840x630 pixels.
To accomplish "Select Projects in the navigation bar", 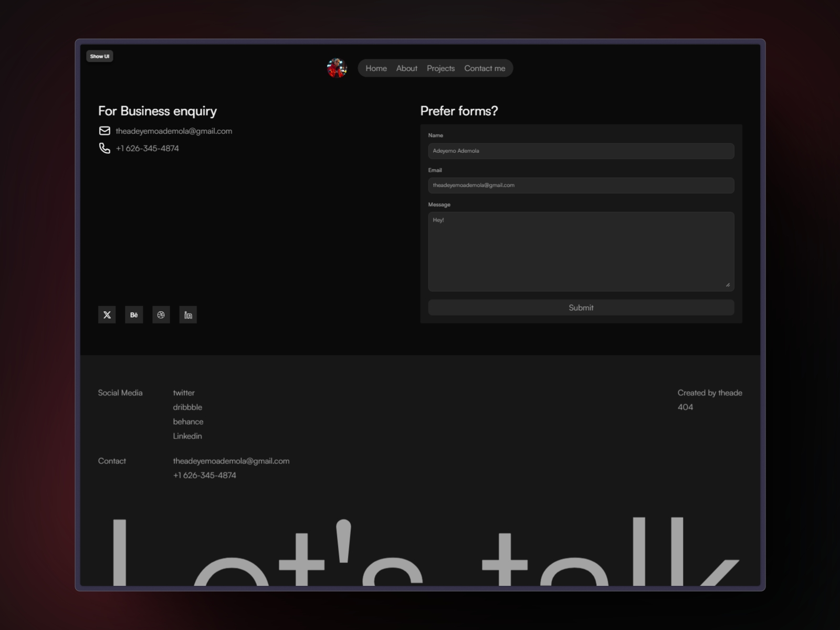I will [440, 68].
